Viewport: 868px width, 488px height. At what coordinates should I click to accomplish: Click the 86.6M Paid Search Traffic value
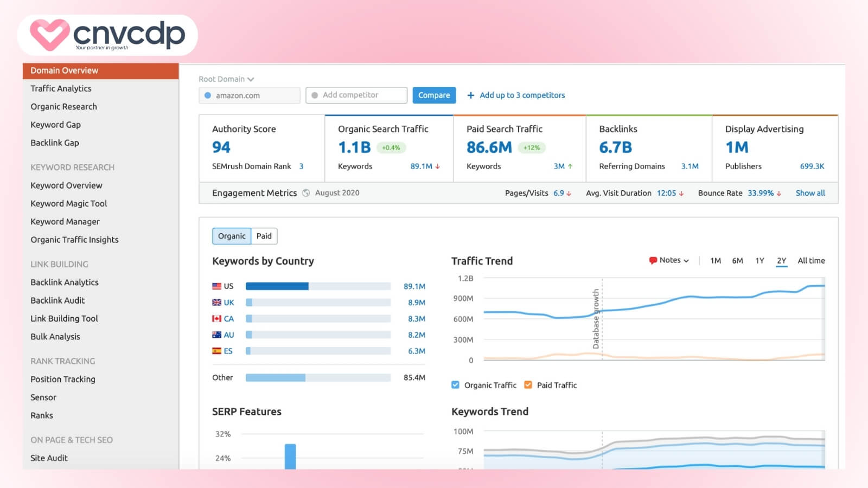[489, 147]
